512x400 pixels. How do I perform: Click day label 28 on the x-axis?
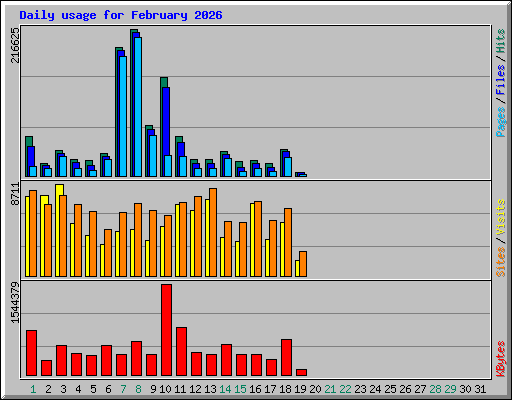click(435, 389)
